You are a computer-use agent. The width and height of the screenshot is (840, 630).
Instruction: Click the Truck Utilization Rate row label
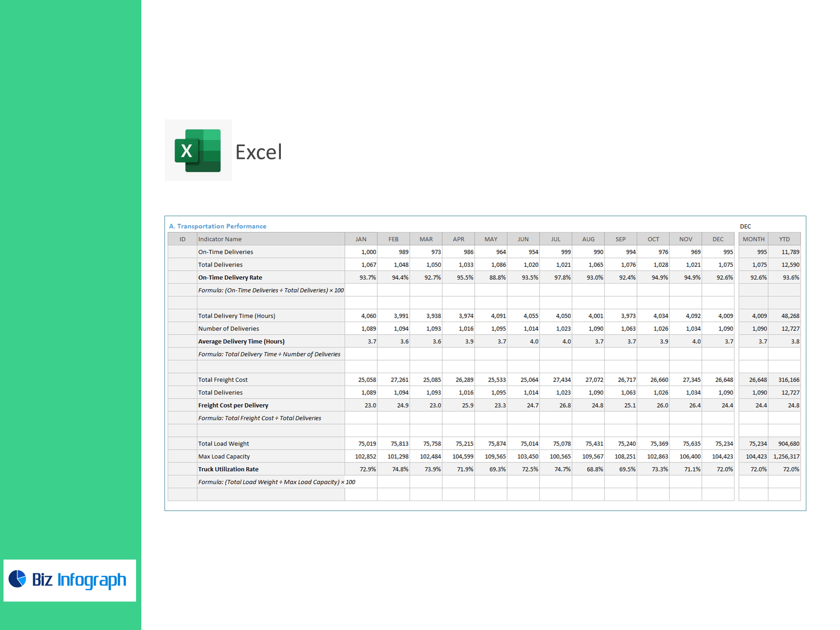tap(228, 469)
